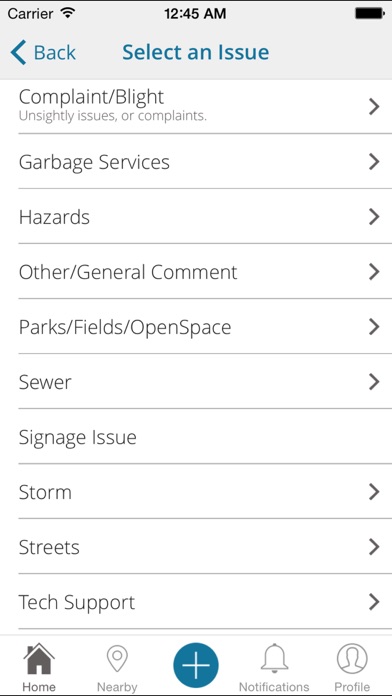The width and height of the screenshot is (392, 696).
Task: Click the Back text link
Action: 55,53
